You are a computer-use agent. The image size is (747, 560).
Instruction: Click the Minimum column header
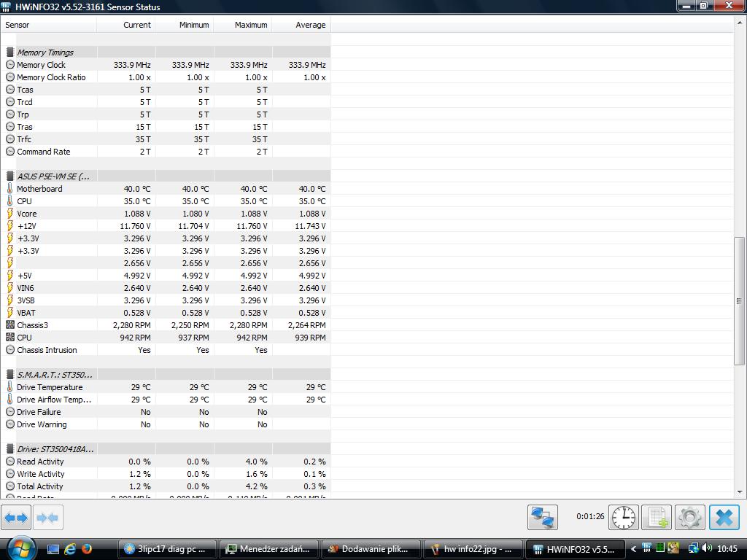click(185, 25)
